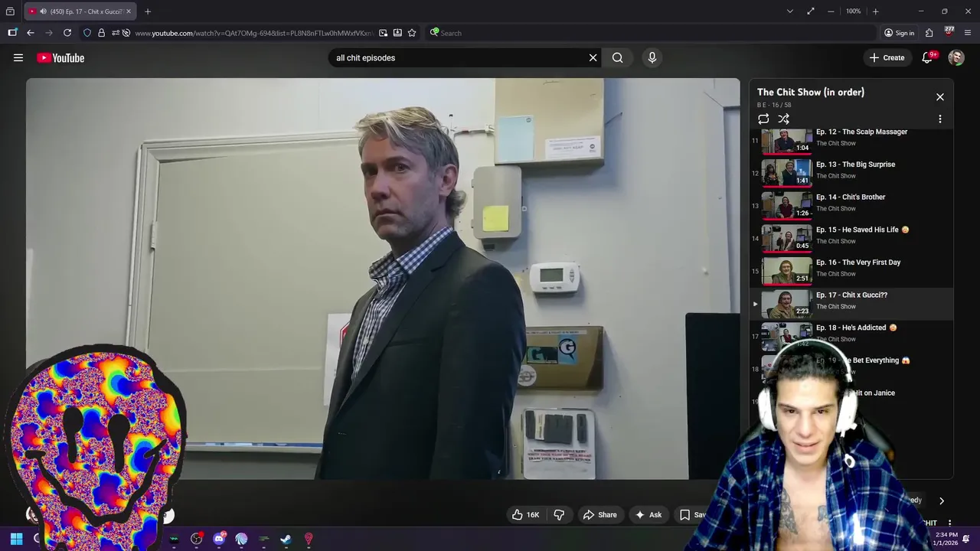Screen dimensions: 980x551
Task: Close the Ep. 17 browser tab
Action: pyautogui.click(x=129, y=11)
